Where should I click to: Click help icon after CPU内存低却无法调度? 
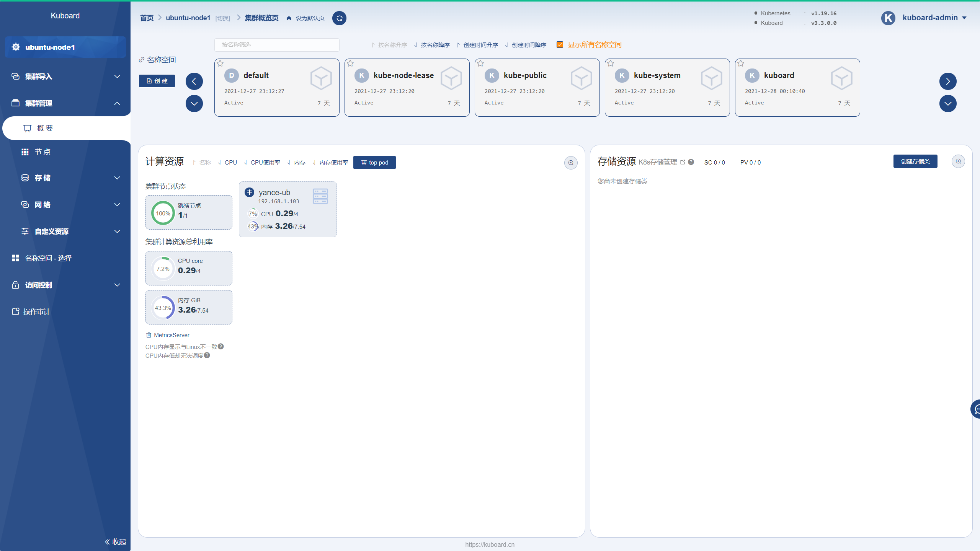tap(207, 355)
